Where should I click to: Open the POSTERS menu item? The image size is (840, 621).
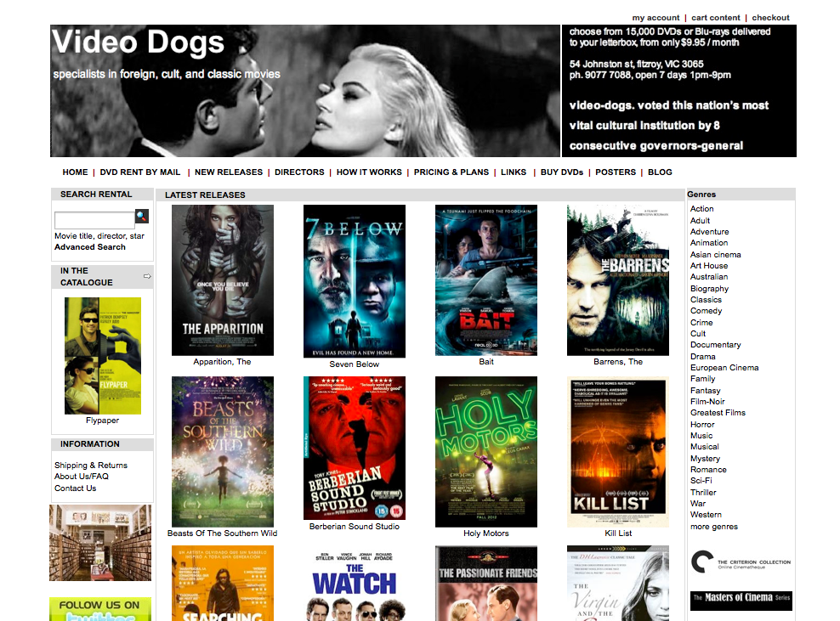point(616,172)
